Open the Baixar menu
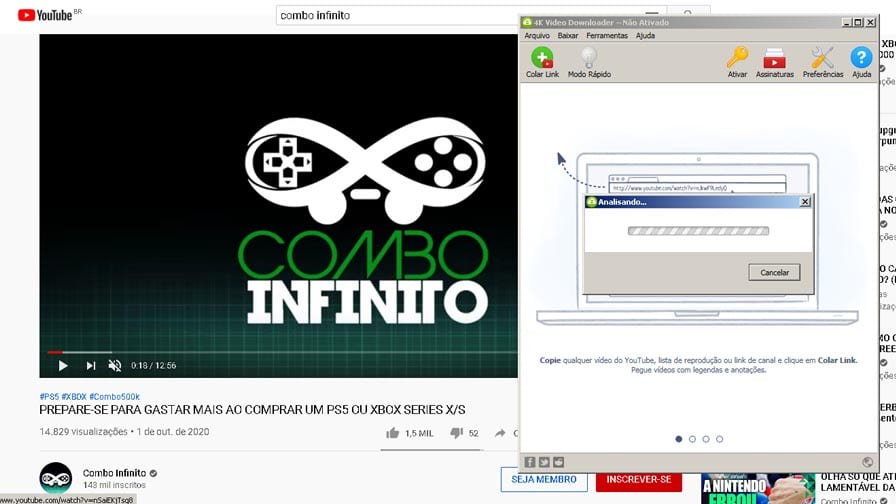Viewport: 896px width, 504px height. [x=567, y=35]
